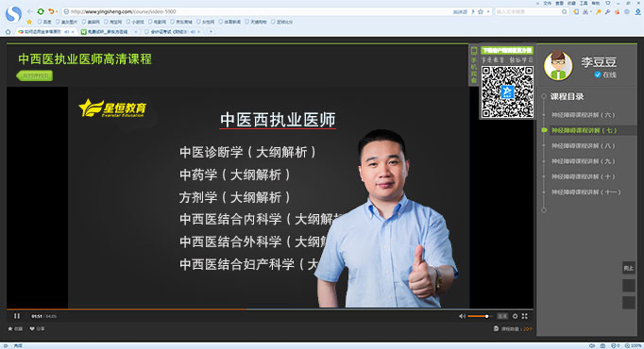Bookmark page with the star icon
This screenshot has height=349, width=644.
[x=480, y=12]
